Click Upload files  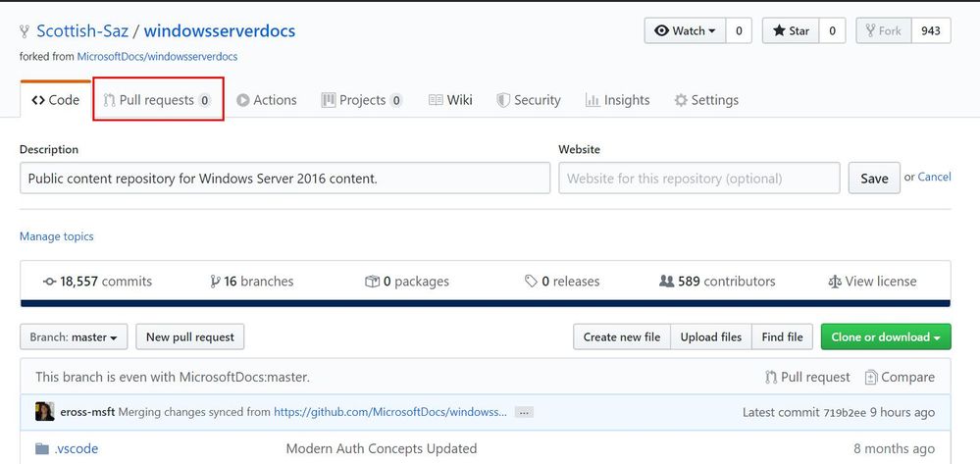711,337
